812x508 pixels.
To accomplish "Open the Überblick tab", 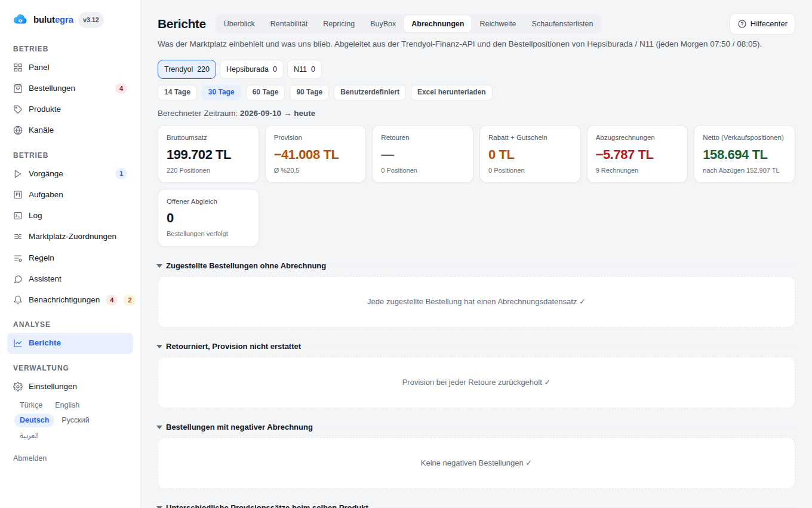I will coord(239,24).
